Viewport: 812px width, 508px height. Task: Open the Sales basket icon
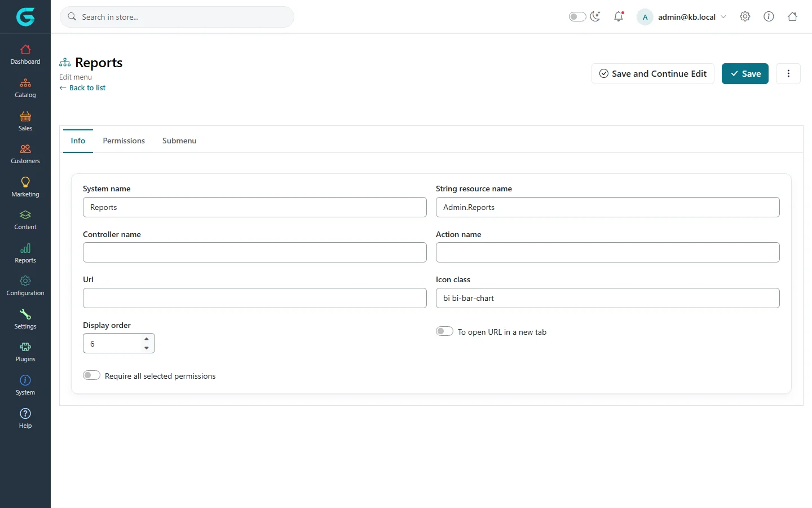pyautogui.click(x=25, y=116)
